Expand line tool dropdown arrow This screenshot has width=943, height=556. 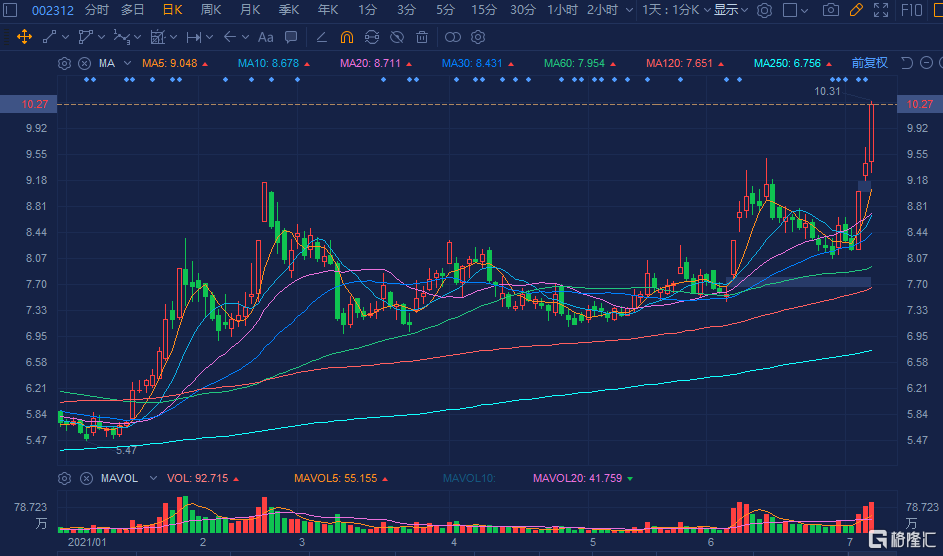click(x=66, y=37)
